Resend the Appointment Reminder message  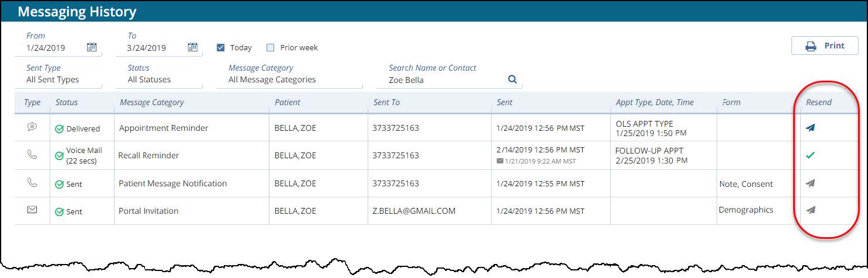point(810,127)
